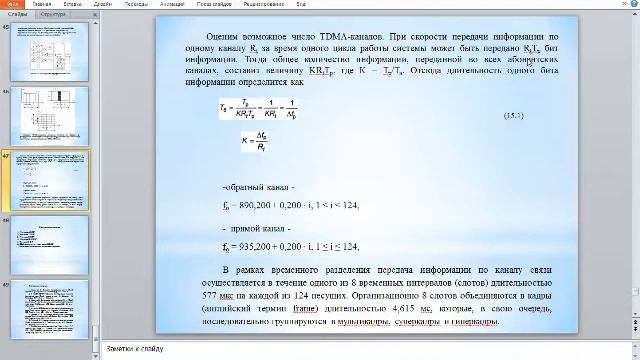Click the T_B formula image on slide
This screenshot has height=360, width=640.
[258, 109]
